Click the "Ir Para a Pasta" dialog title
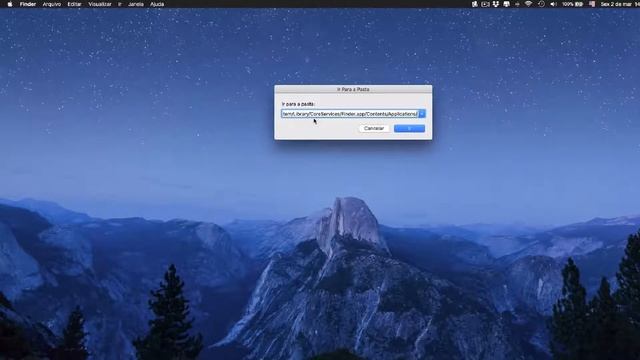Viewport: 640px width, 360px height. tap(353, 89)
